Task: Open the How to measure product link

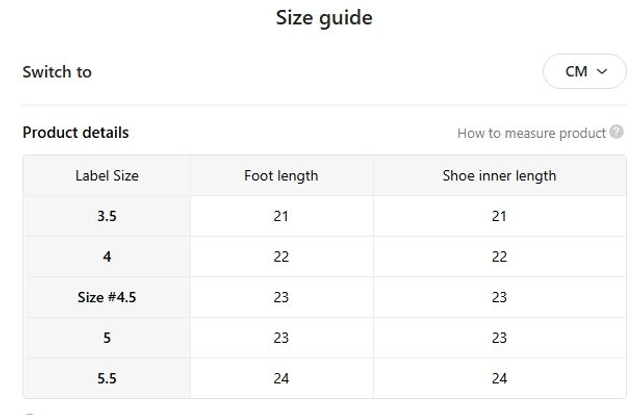Action: click(x=531, y=133)
